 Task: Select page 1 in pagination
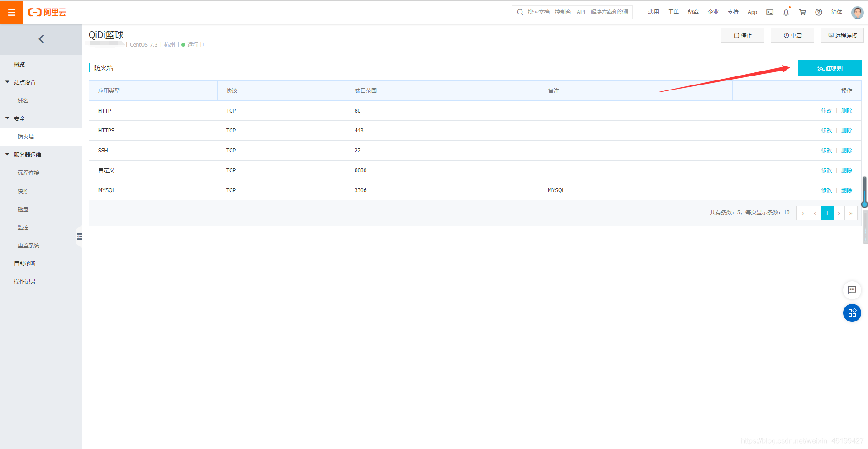(x=827, y=213)
